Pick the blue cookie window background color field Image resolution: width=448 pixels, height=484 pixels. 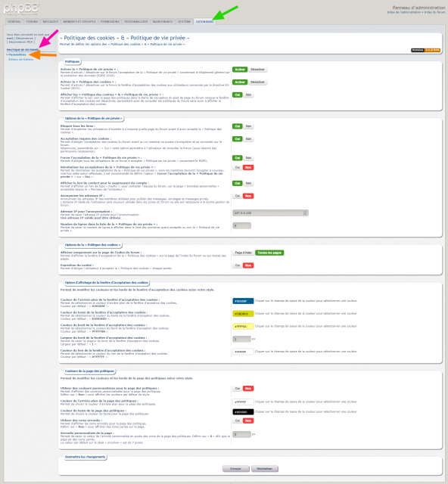[x=243, y=301]
